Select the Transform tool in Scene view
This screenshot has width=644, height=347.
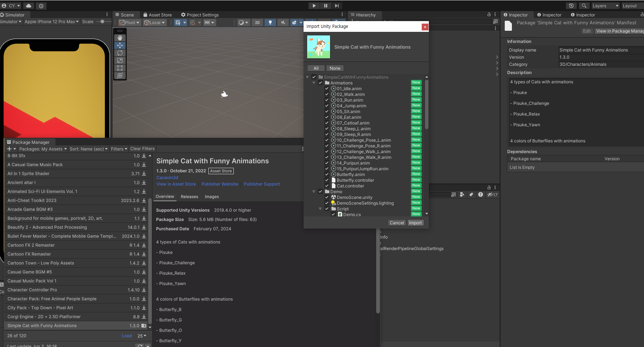120,75
